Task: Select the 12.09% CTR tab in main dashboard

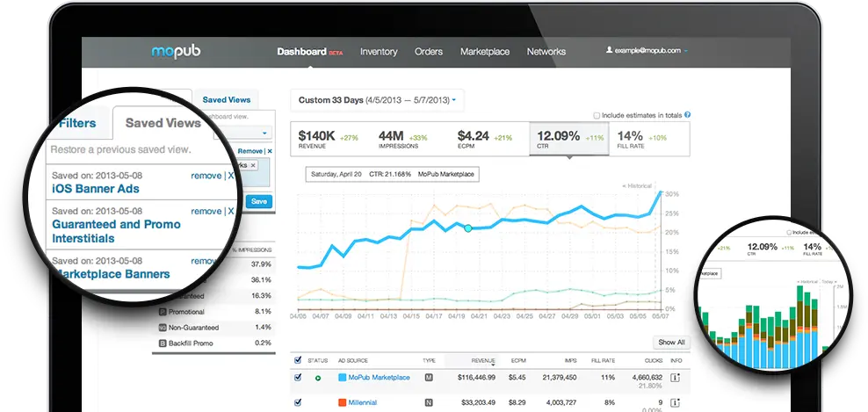Action: (x=569, y=139)
